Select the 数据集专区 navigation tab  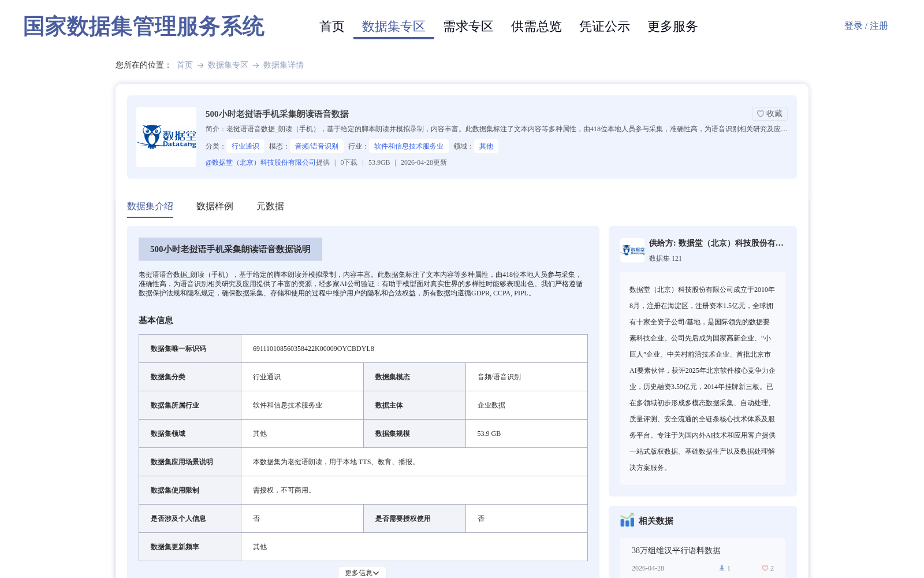(393, 27)
